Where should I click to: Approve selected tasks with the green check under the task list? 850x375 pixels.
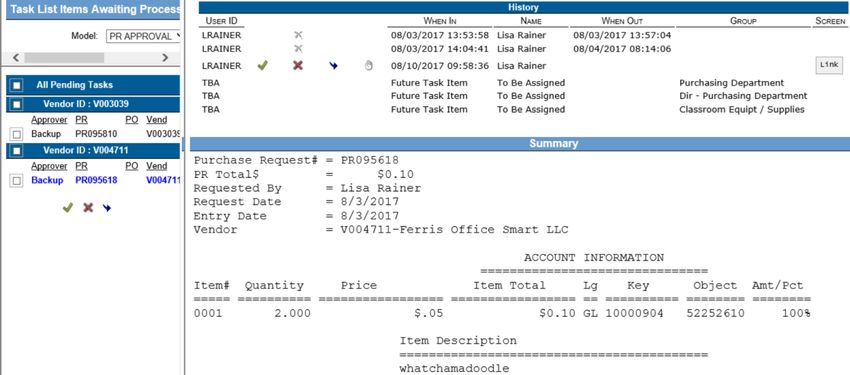point(67,208)
